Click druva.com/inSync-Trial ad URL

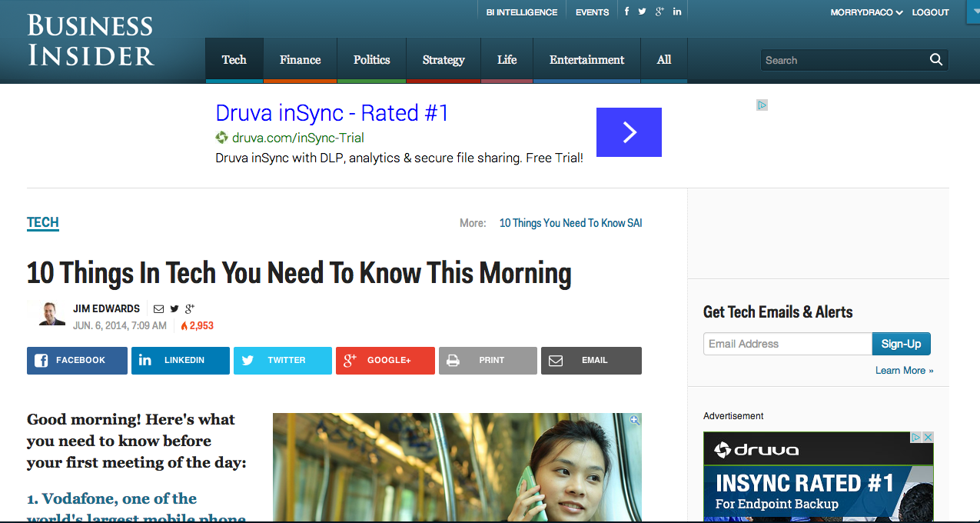(297, 138)
